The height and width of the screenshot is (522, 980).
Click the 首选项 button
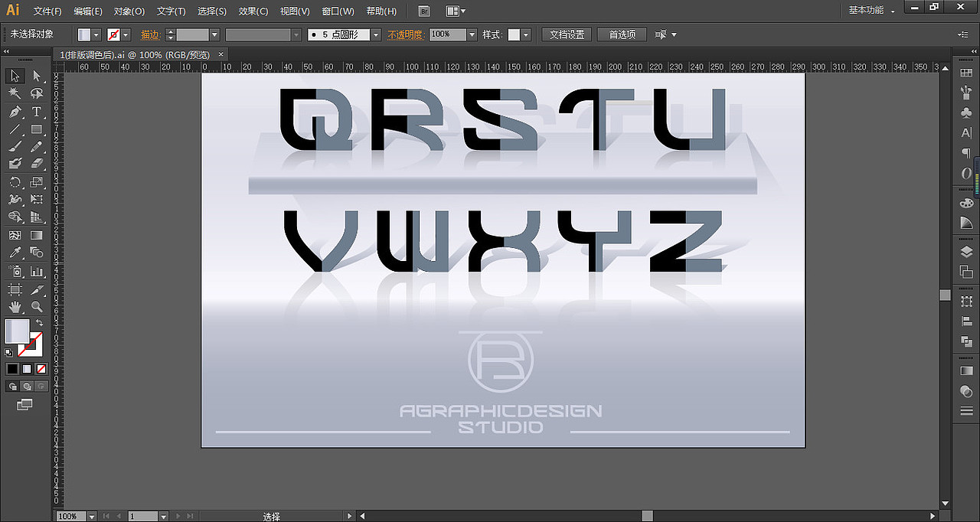[x=622, y=34]
